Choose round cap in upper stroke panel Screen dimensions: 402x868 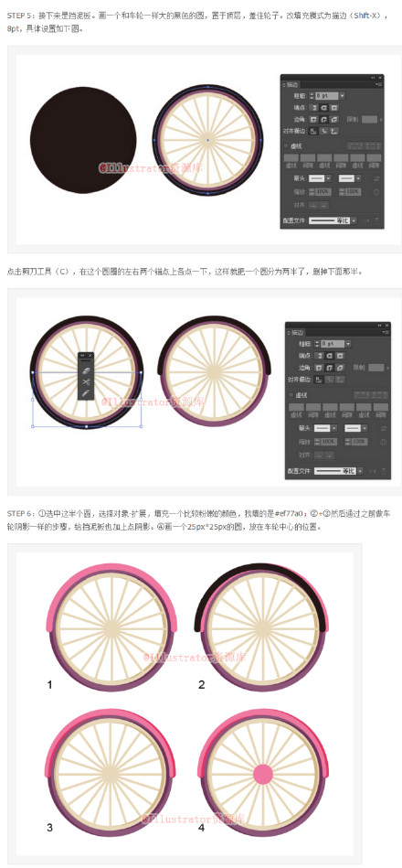click(x=324, y=107)
